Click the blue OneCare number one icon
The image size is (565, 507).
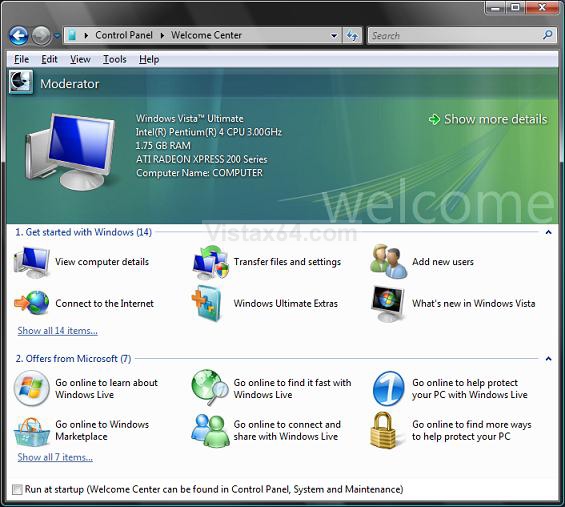pyautogui.click(x=388, y=388)
